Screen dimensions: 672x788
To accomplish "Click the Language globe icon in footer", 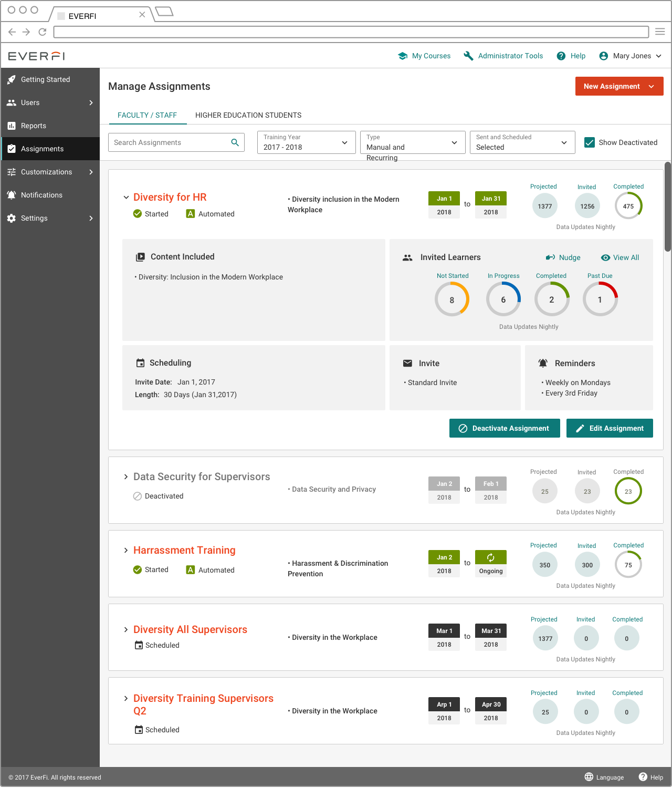I will pyautogui.click(x=589, y=777).
